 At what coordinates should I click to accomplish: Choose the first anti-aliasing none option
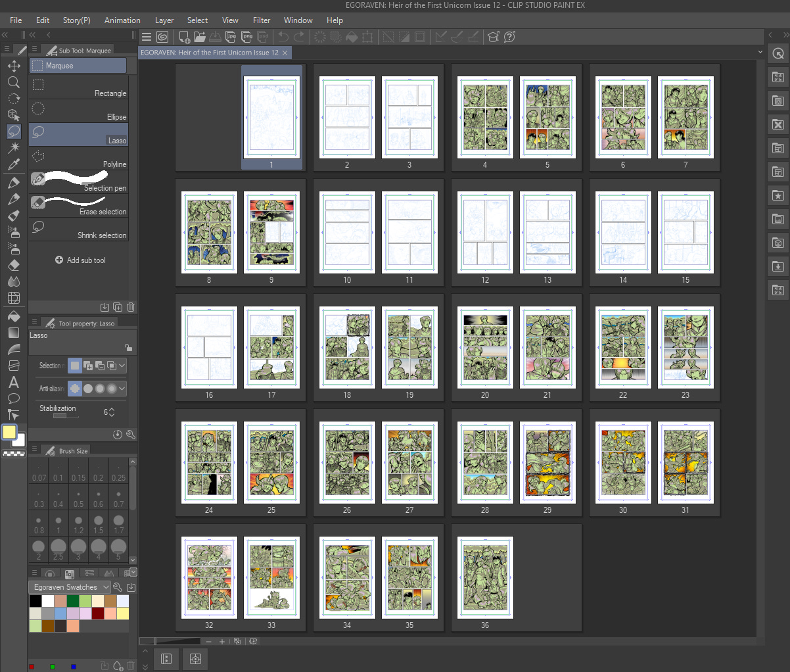75,389
